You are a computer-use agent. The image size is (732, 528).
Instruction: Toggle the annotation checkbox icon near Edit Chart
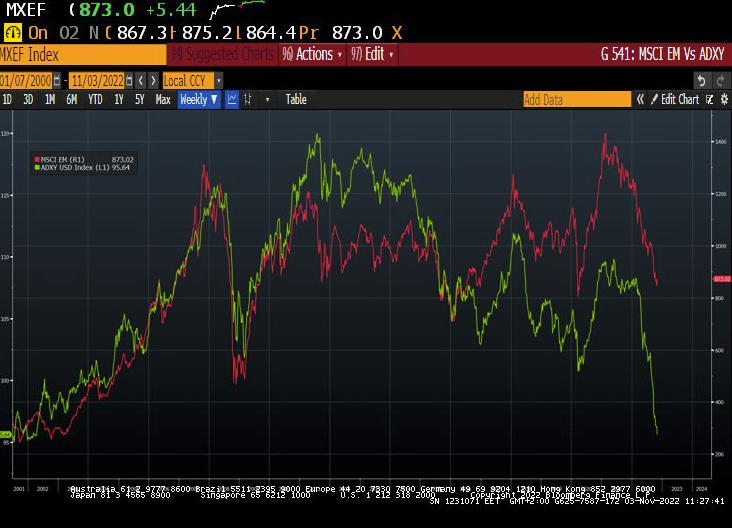point(710,99)
